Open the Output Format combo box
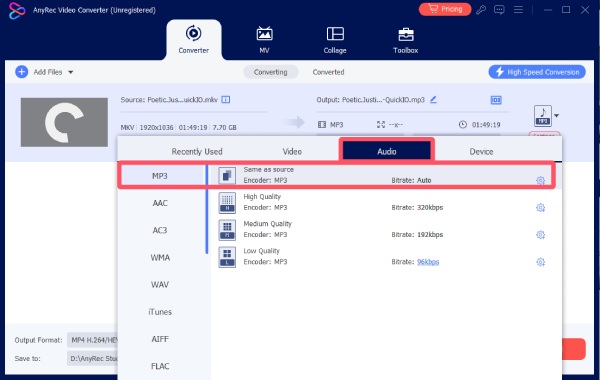This screenshot has width=600, height=380. pos(93,340)
